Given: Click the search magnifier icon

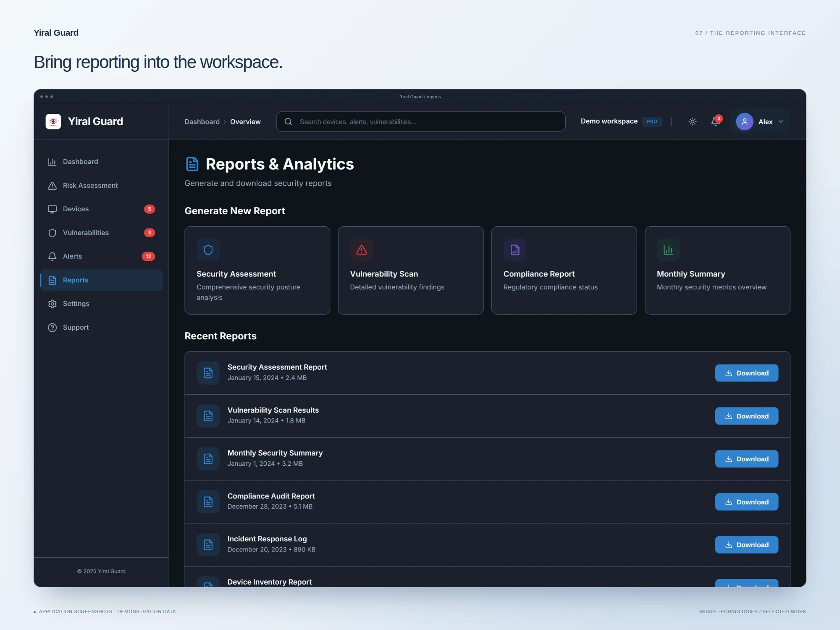Looking at the screenshot, I should (x=288, y=122).
